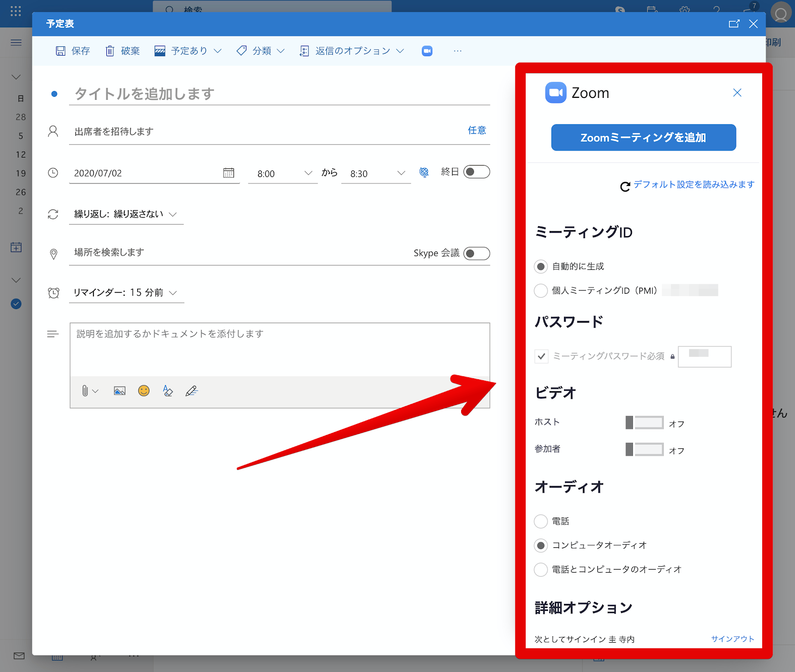Click the insert picture icon
This screenshot has width=795, height=672.
tap(120, 391)
